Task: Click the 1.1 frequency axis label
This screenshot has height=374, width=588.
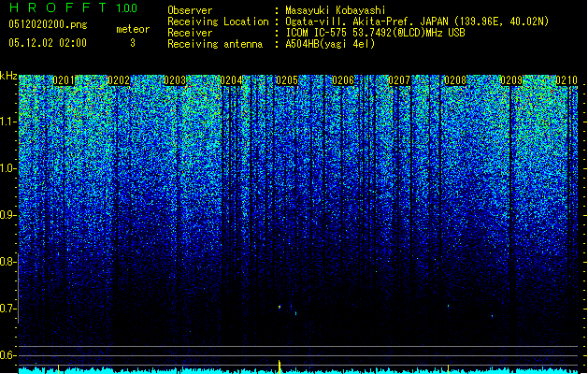Action: [x=8, y=122]
